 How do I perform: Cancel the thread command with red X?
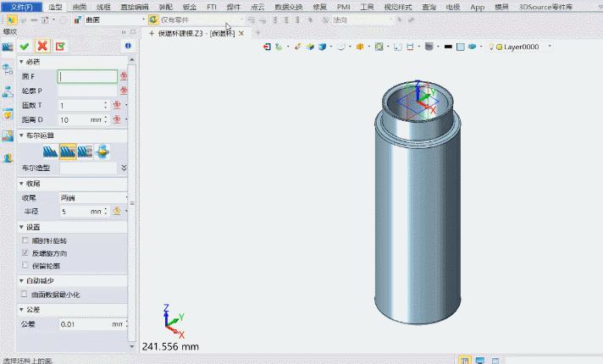tap(42, 46)
